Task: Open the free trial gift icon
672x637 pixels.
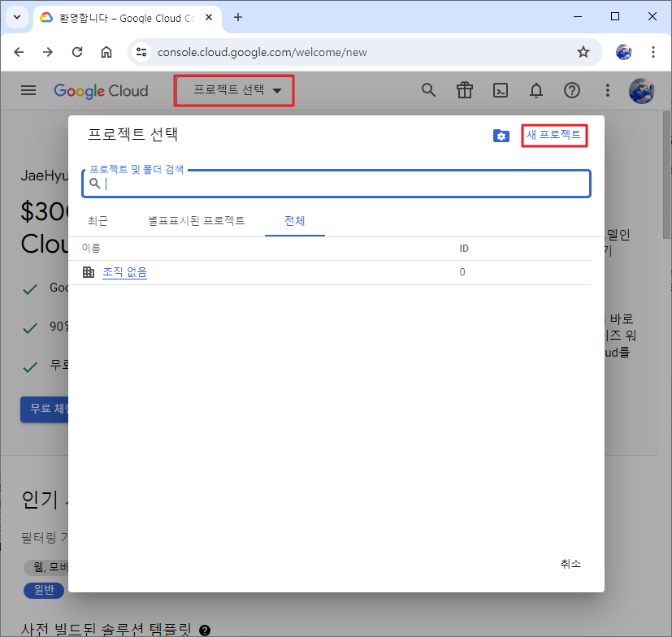Action: [465, 90]
